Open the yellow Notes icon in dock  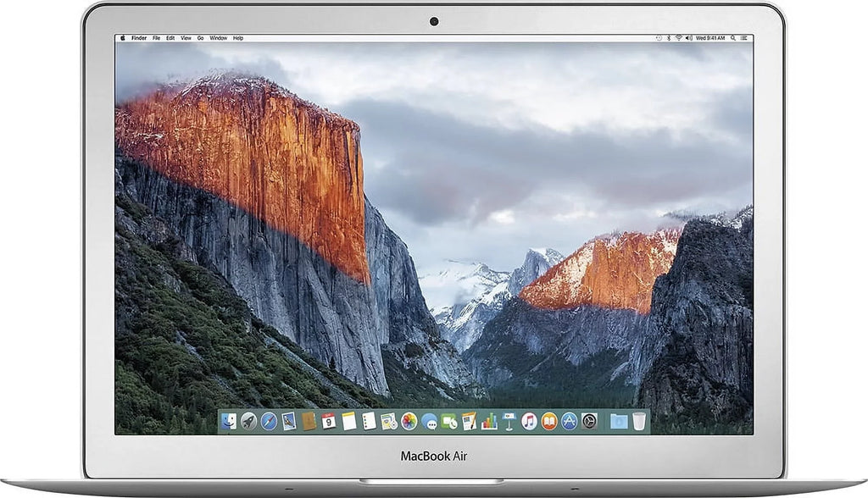point(348,422)
